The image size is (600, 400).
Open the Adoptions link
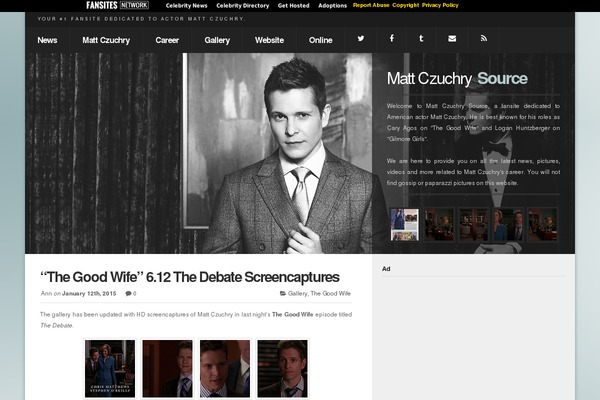tap(333, 6)
